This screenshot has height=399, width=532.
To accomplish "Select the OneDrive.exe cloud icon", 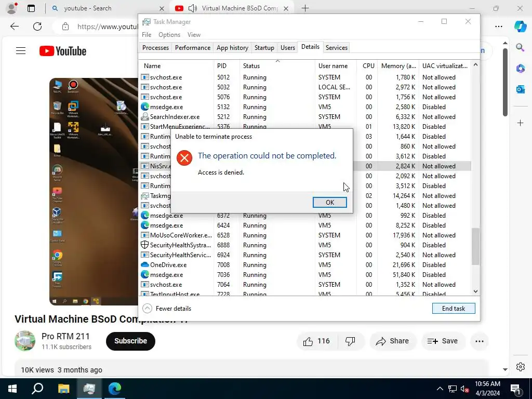I will click(145, 264).
